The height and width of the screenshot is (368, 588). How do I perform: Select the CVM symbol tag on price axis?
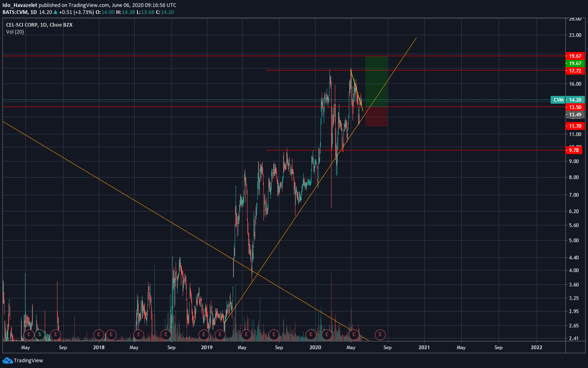pyautogui.click(x=558, y=100)
